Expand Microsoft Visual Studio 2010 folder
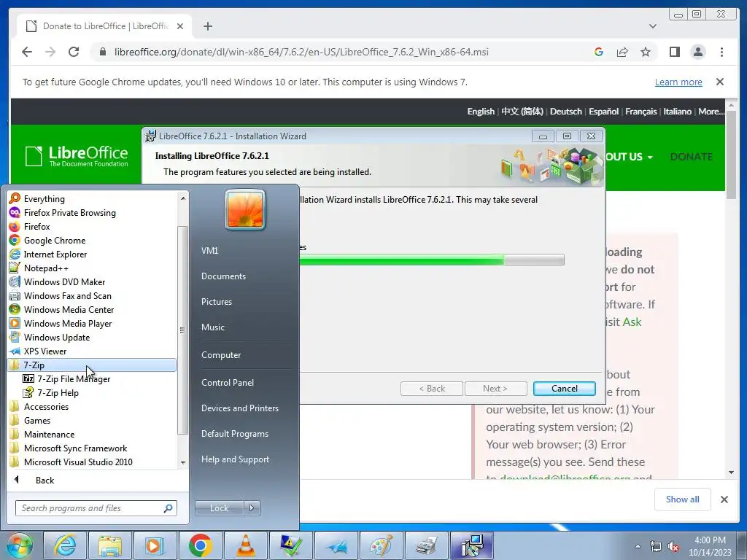Screen dimensions: 747x560 [78, 462]
